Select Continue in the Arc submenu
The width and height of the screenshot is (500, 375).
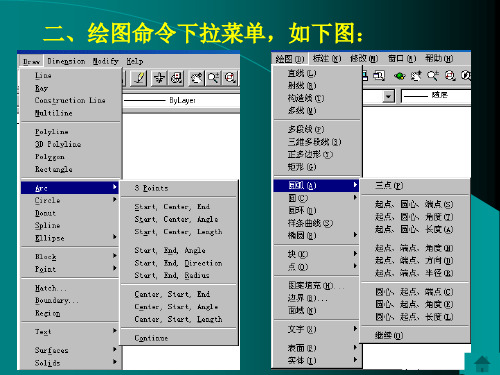[179, 338]
